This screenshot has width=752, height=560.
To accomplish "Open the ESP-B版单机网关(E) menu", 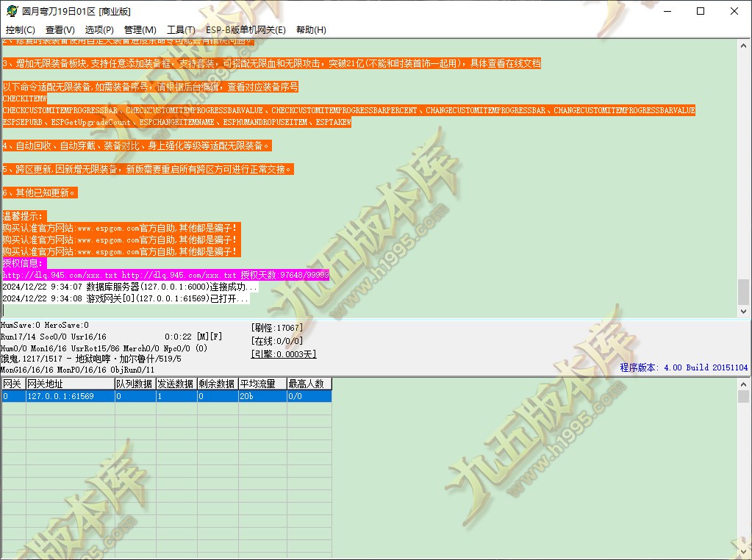I will pyautogui.click(x=246, y=29).
